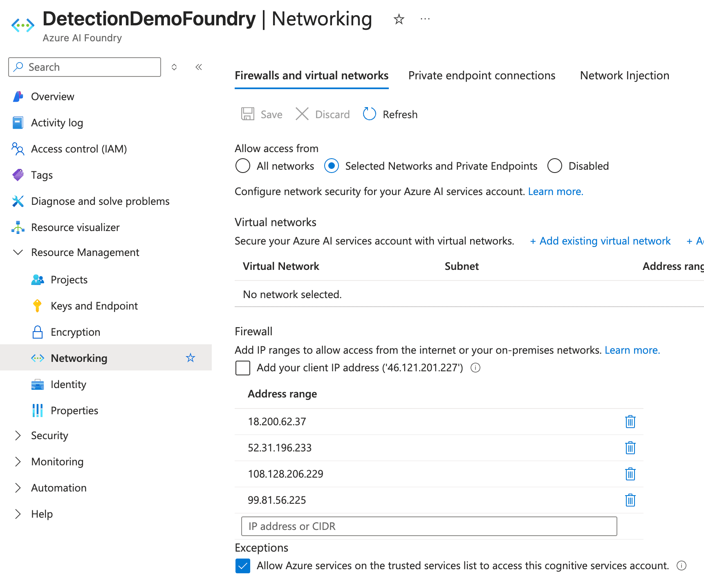Delete address range 99.81.56.225
The width and height of the screenshot is (704, 588).
click(630, 500)
